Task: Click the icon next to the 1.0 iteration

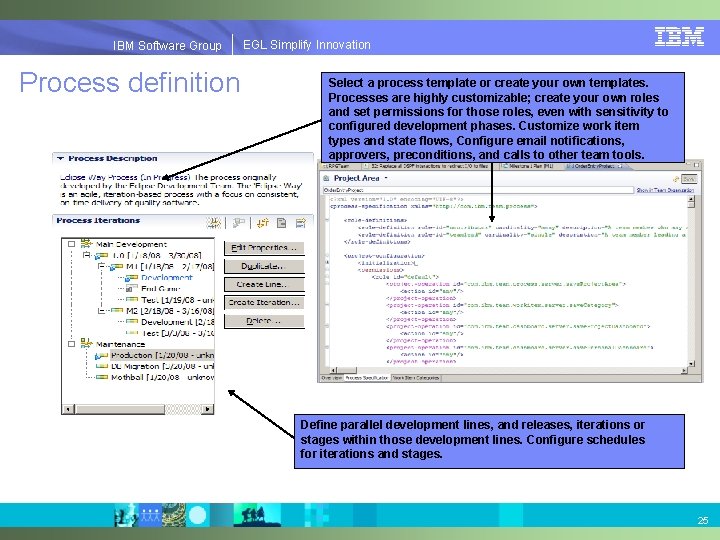Action: [x=101, y=255]
